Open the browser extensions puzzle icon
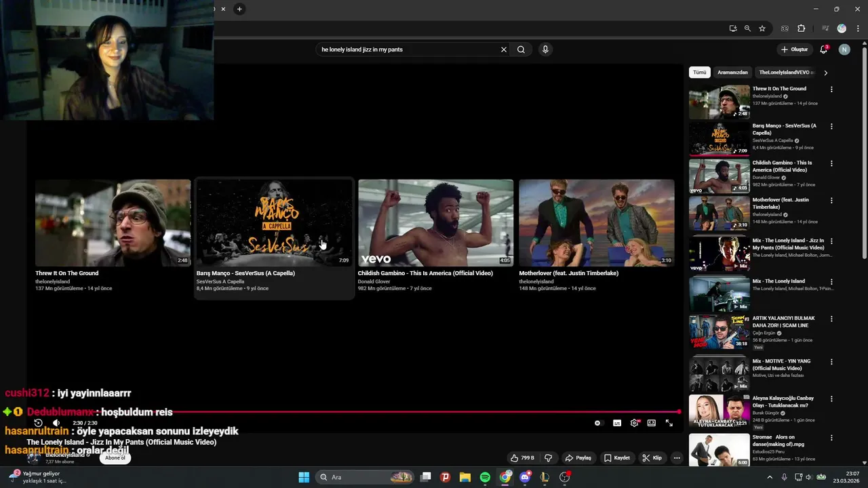868x488 pixels. tap(802, 28)
